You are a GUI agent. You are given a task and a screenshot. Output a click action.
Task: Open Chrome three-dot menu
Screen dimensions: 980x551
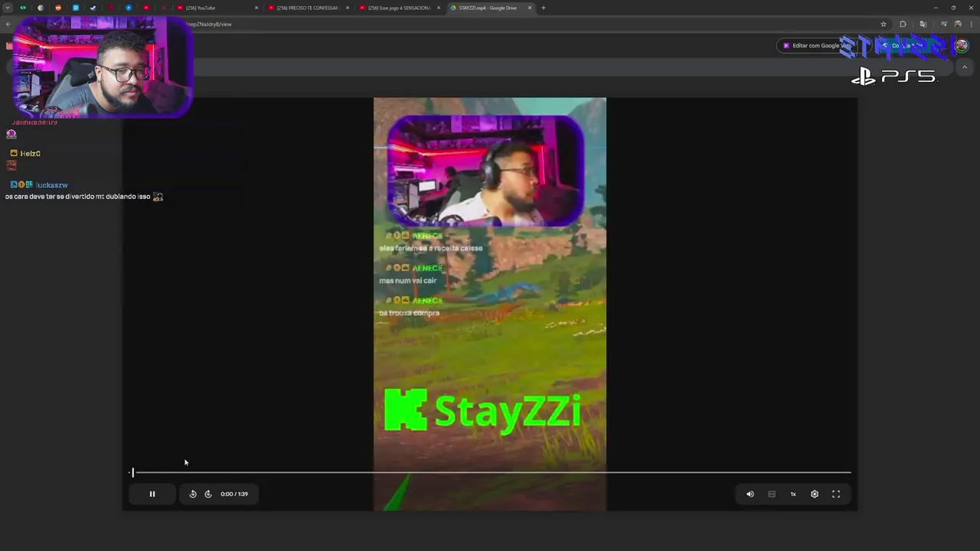point(972,24)
